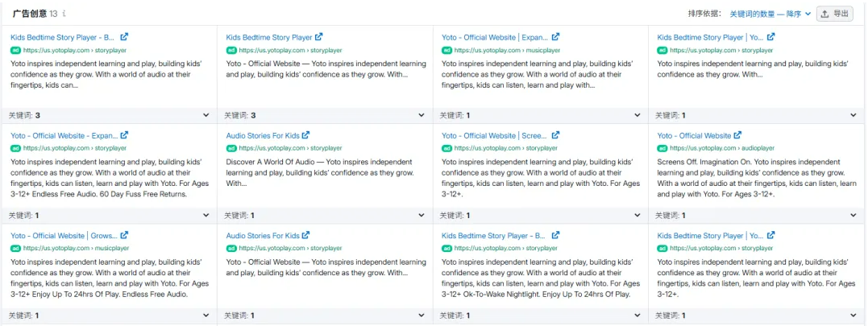Open external link icon beside 'Yoto - Official Website - Expan...'

[125, 134]
